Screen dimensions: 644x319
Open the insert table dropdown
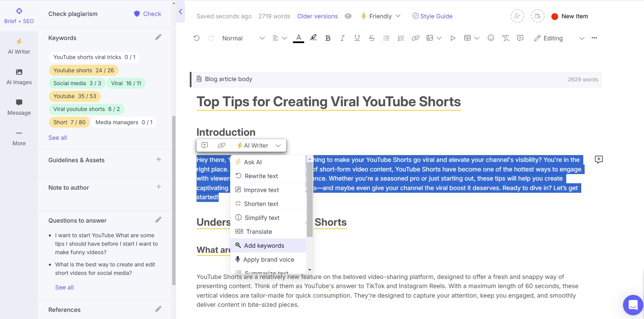(x=472, y=38)
